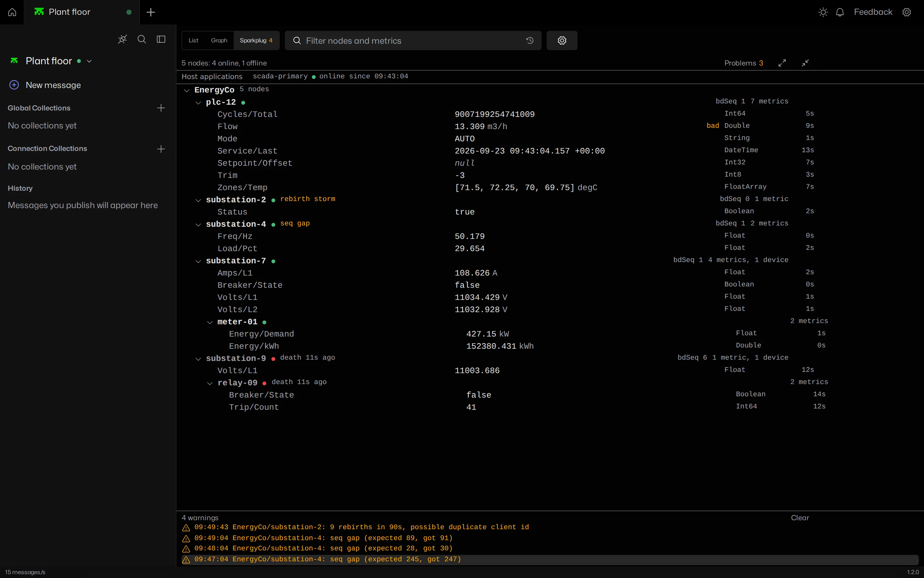Image resolution: width=924 pixels, height=578 pixels.
Task: Clear the warnings list
Action: point(800,518)
